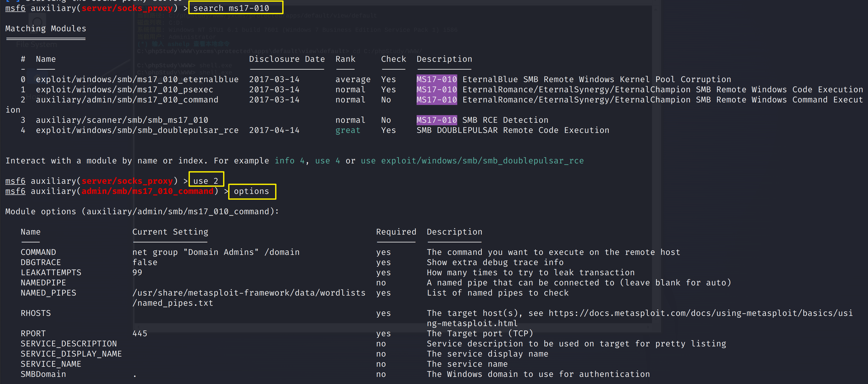Select the 'Matching Modules' heading
Screen dimensions: 868x384
point(46,29)
